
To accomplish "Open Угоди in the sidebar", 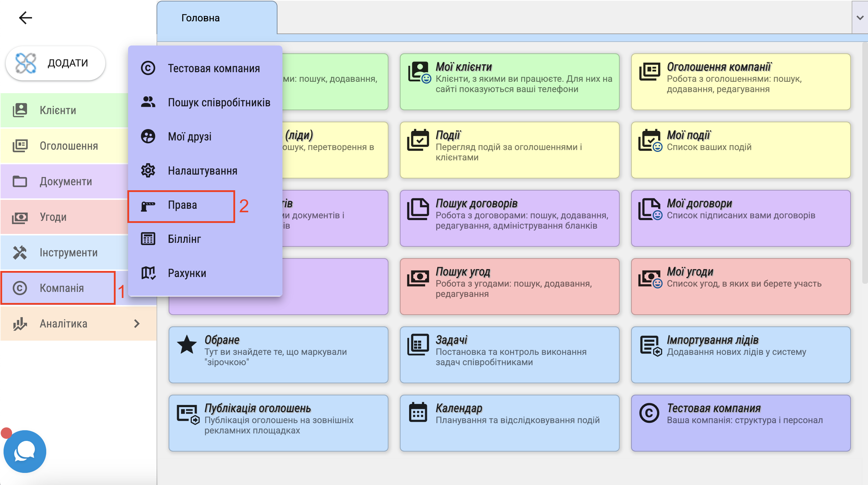I will coord(64,217).
